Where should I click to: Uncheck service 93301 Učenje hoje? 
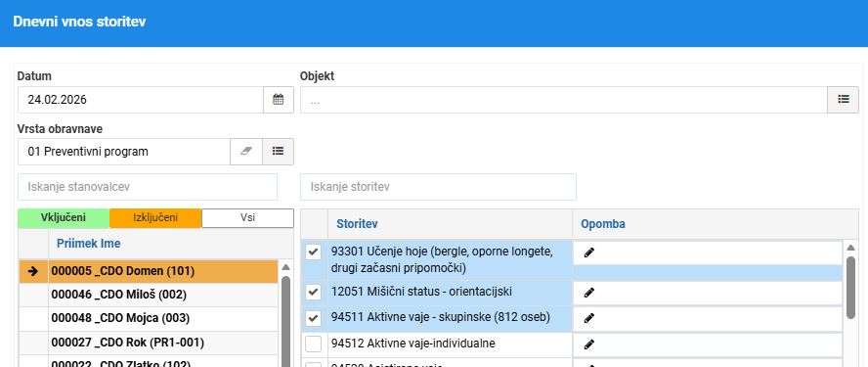314,252
